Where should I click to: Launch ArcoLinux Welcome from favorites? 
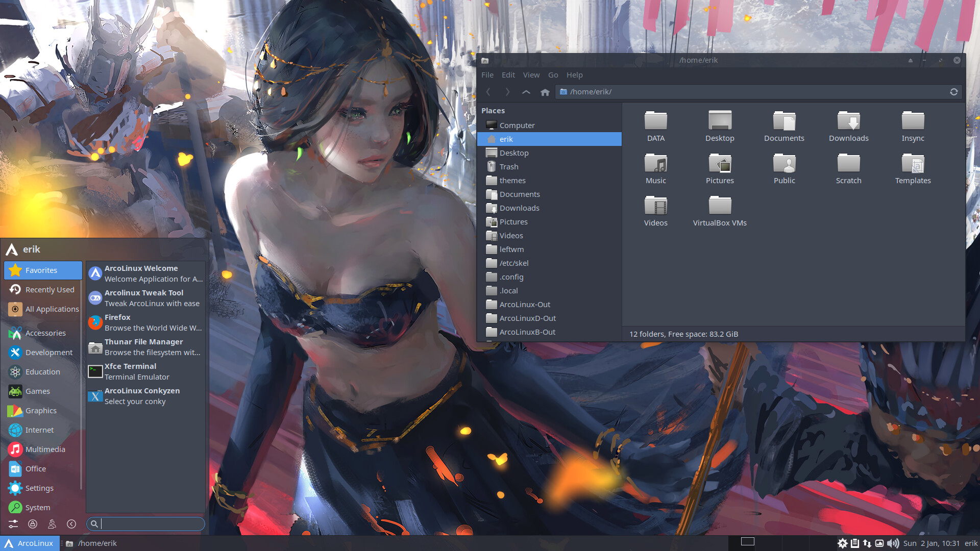pyautogui.click(x=145, y=273)
